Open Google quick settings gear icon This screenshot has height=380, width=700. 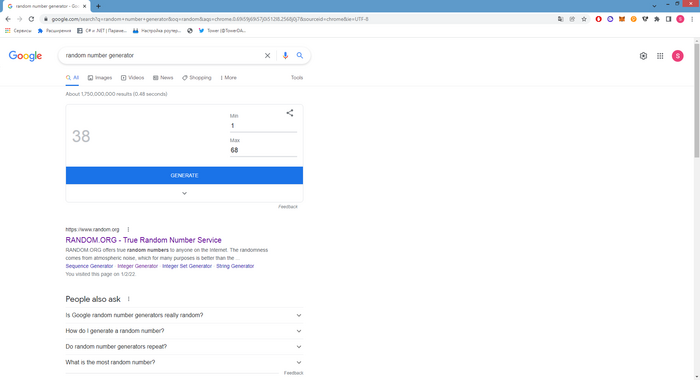pos(643,56)
